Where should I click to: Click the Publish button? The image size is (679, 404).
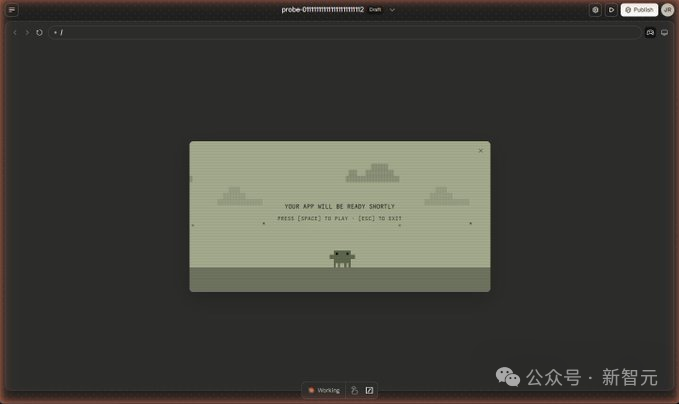[x=639, y=10]
